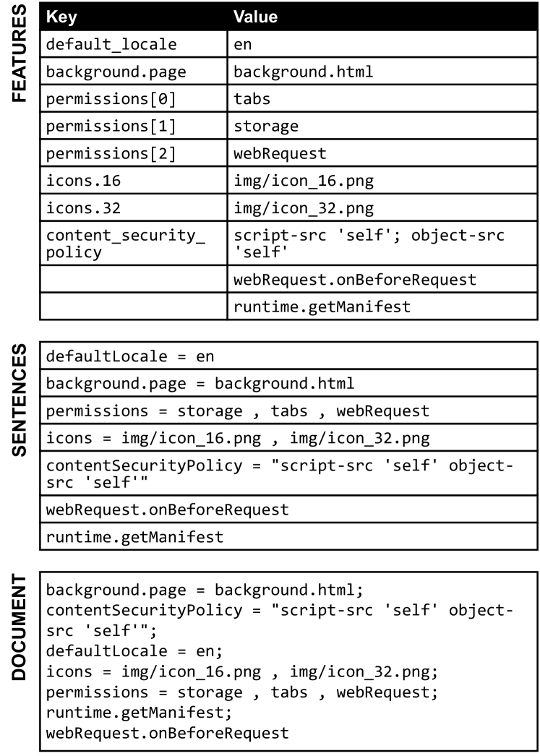The image size is (540, 756).
Task: Select the icons.16 key cell
Action: tap(134, 181)
